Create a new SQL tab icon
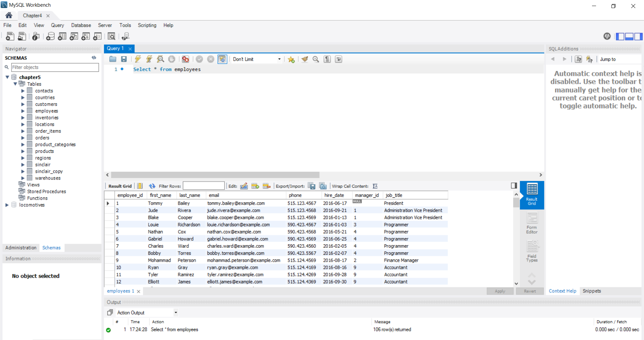The image size is (644, 340). pos(10,36)
